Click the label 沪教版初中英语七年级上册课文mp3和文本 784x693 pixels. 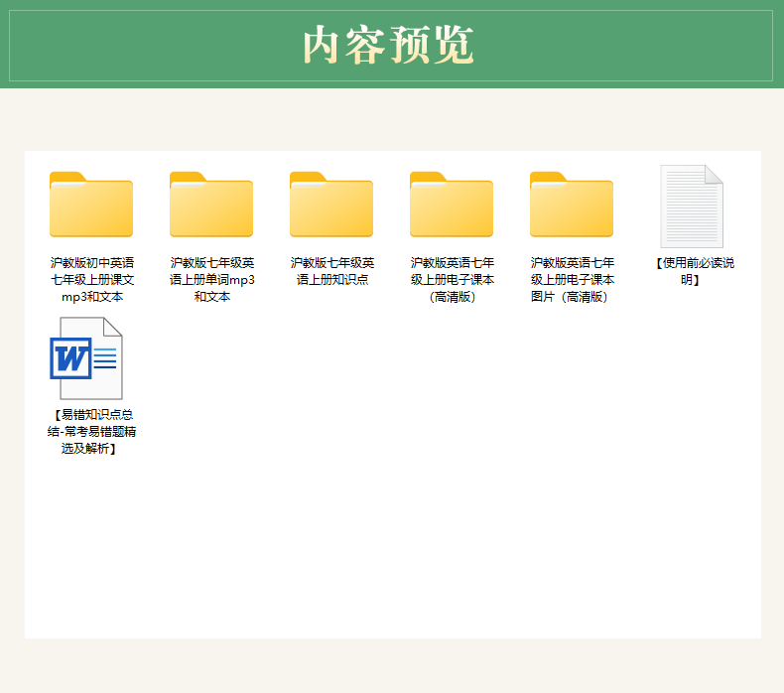[x=92, y=280]
